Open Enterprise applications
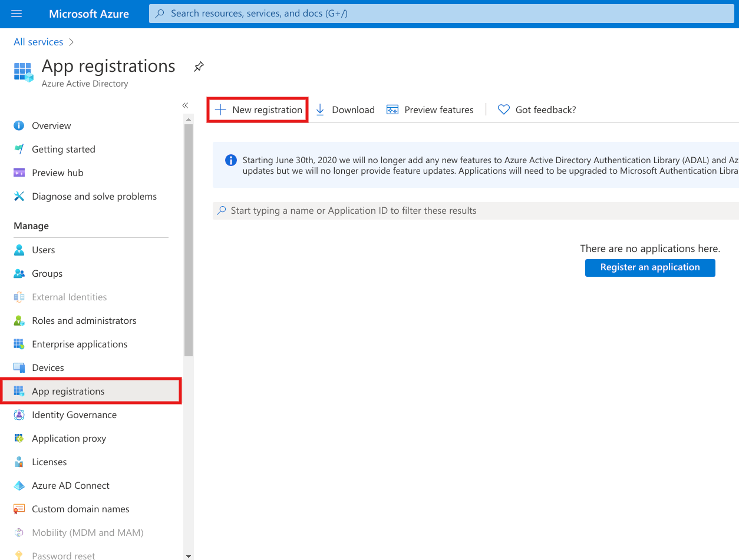This screenshot has height=560, width=739. point(80,344)
